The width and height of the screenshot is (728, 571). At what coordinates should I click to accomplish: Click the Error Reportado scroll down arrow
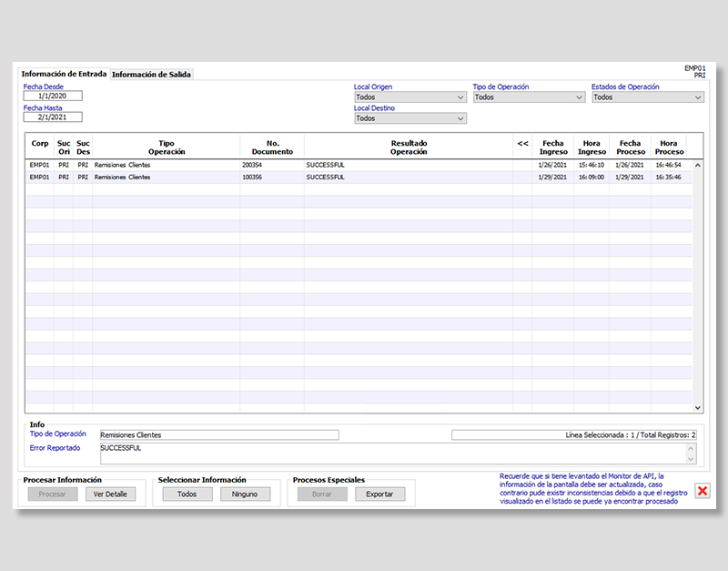pyautogui.click(x=691, y=459)
